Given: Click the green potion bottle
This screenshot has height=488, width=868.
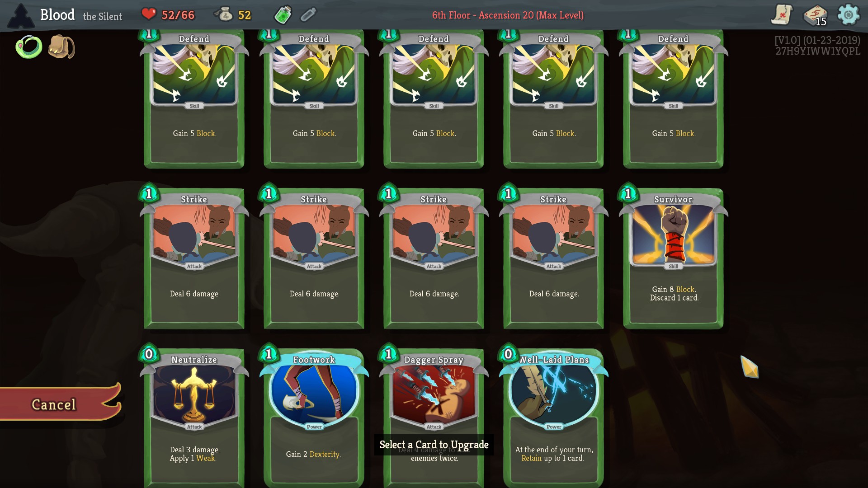Looking at the screenshot, I should [283, 15].
